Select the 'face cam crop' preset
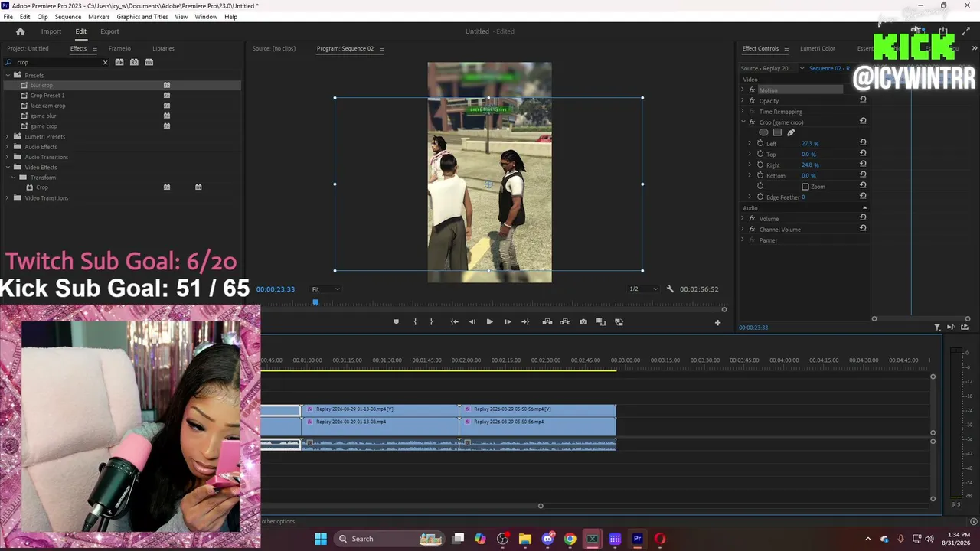 pos(47,106)
